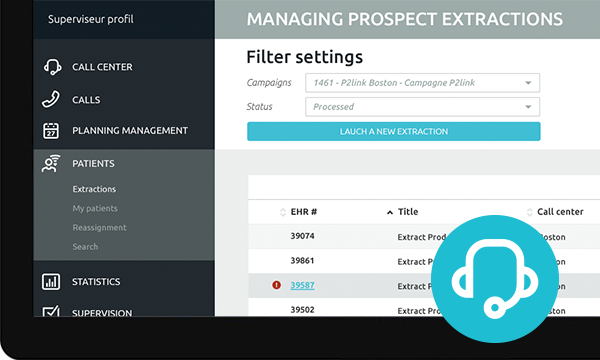
Task: Click Status dropdown arrow
Action: [528, 107]
